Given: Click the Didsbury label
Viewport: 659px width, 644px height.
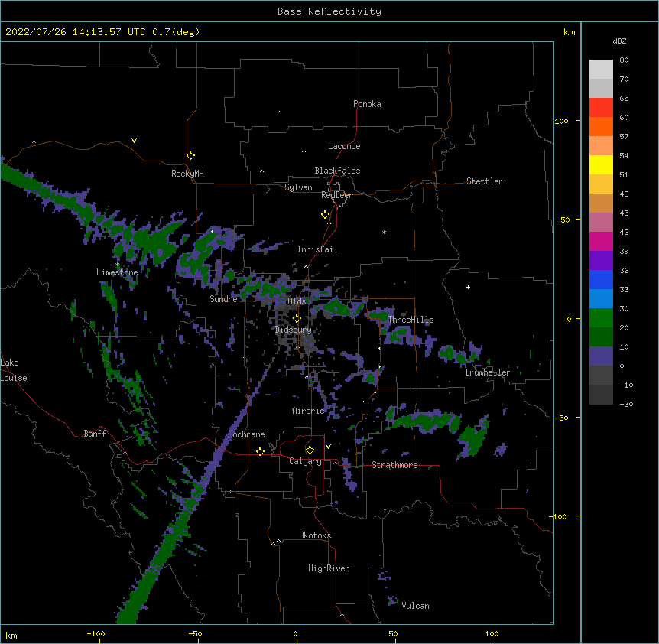Looking at the screenshot, I should 293,330.
